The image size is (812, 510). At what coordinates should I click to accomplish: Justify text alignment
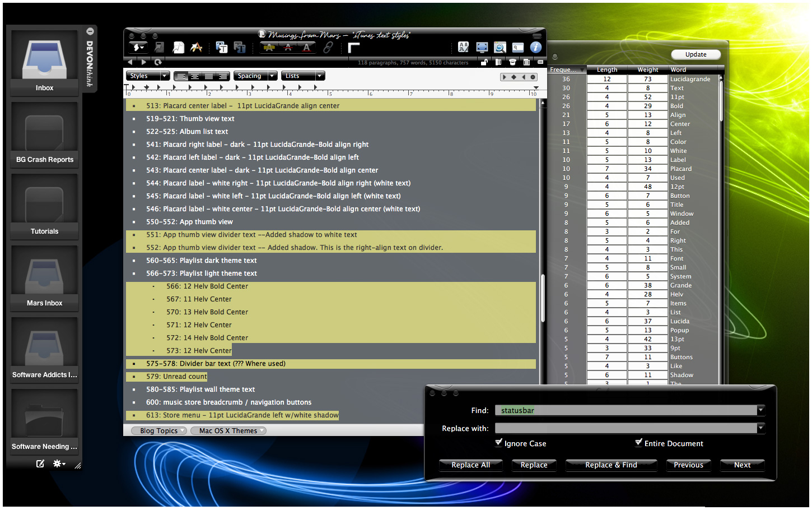[209, 76]
